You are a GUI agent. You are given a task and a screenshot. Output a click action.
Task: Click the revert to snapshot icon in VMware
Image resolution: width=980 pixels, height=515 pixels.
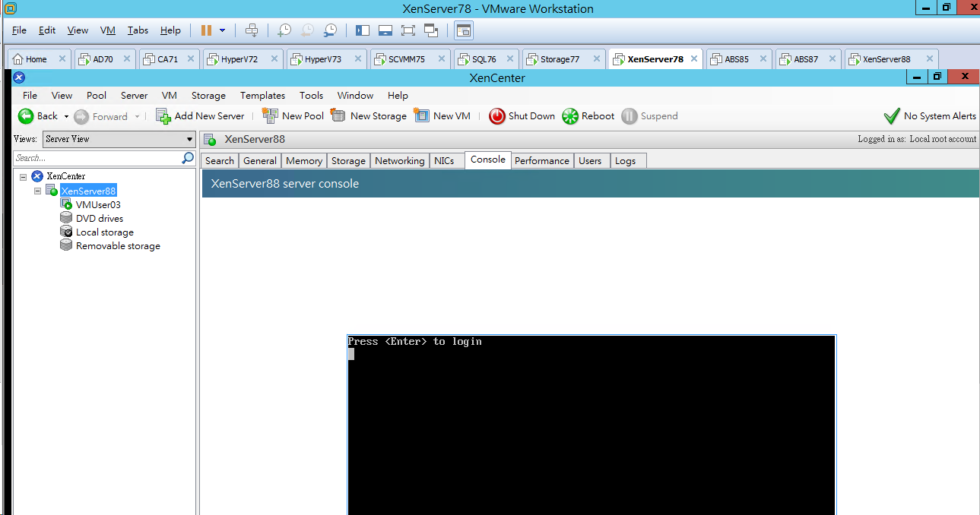[307, 30]
